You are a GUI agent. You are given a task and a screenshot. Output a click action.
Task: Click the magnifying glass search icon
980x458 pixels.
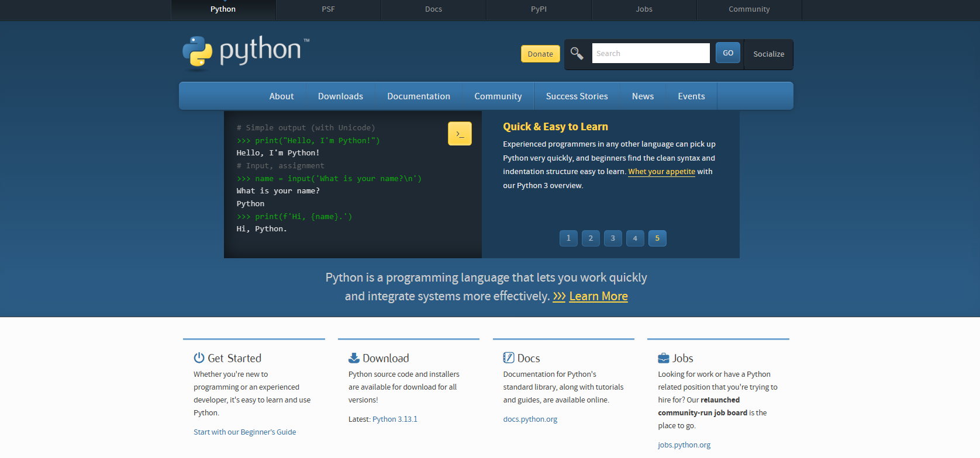click(577, 53)
